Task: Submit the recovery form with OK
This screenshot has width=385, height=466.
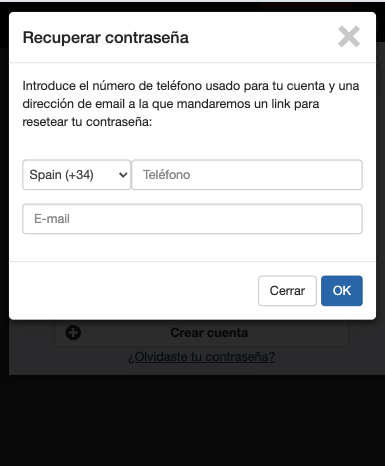Action: pyautogui.click(x=342, y=291)
